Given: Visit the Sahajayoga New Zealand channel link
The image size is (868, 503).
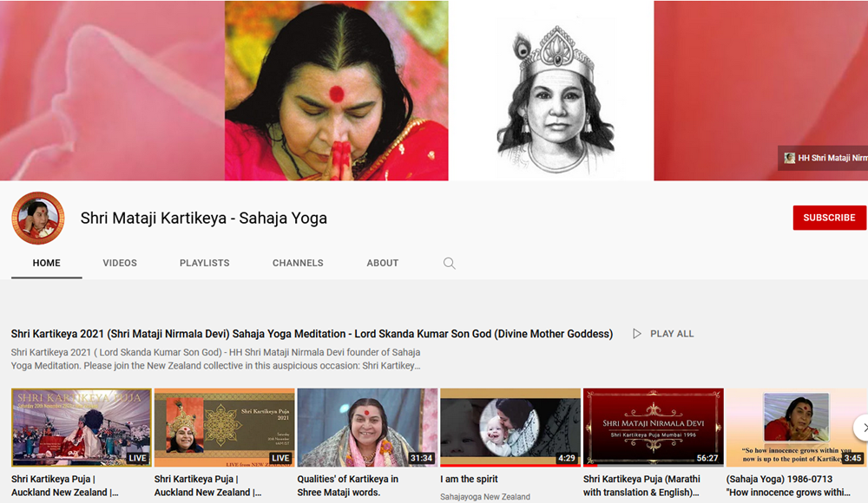Looking at the screenshot, I should (485, 497).
